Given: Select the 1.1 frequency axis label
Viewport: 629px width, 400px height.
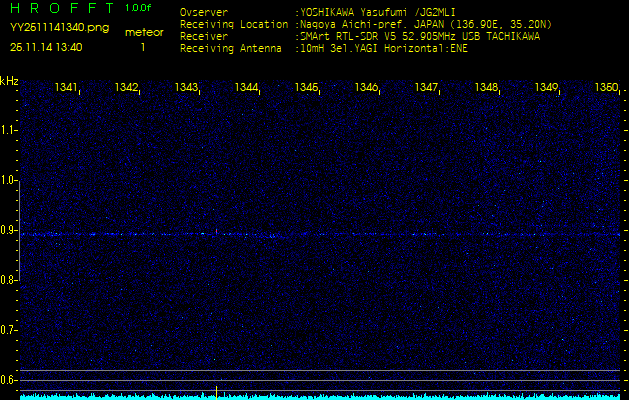Looking at the screenshot, I should pyautogui.click(x=9, y=130).
